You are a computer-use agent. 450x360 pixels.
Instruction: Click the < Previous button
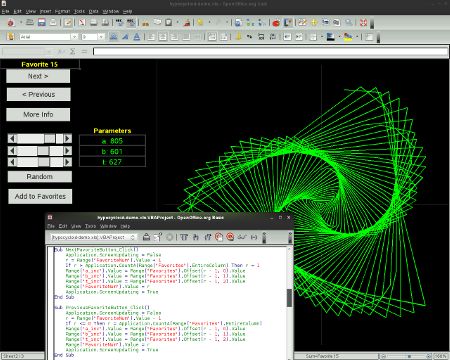(39, 94)
